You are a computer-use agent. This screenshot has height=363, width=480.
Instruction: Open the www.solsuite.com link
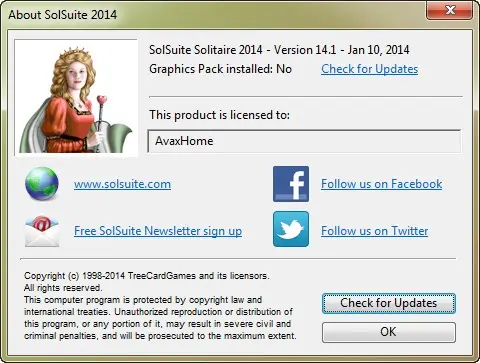122,184
